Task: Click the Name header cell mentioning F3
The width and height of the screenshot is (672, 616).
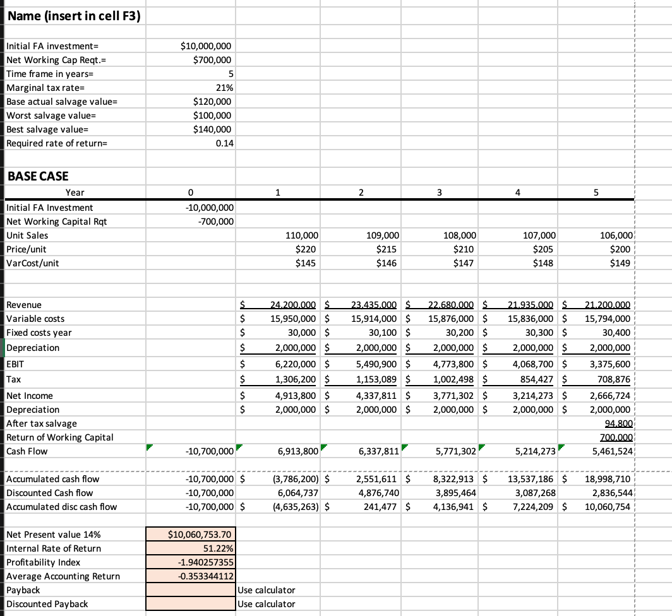Action: [x=74, y=16]
